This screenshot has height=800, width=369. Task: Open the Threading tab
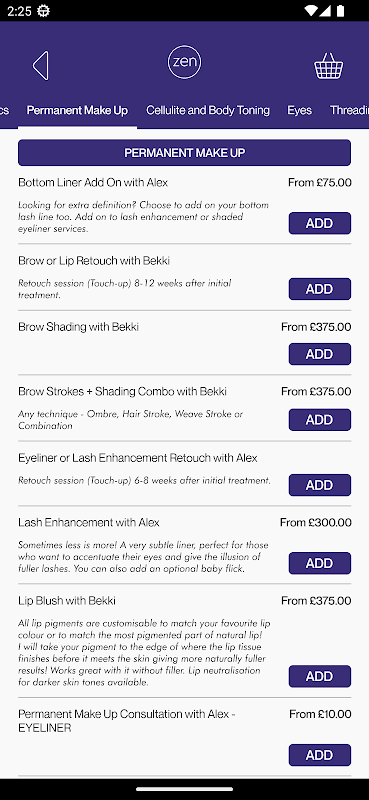tap(349, 110)
